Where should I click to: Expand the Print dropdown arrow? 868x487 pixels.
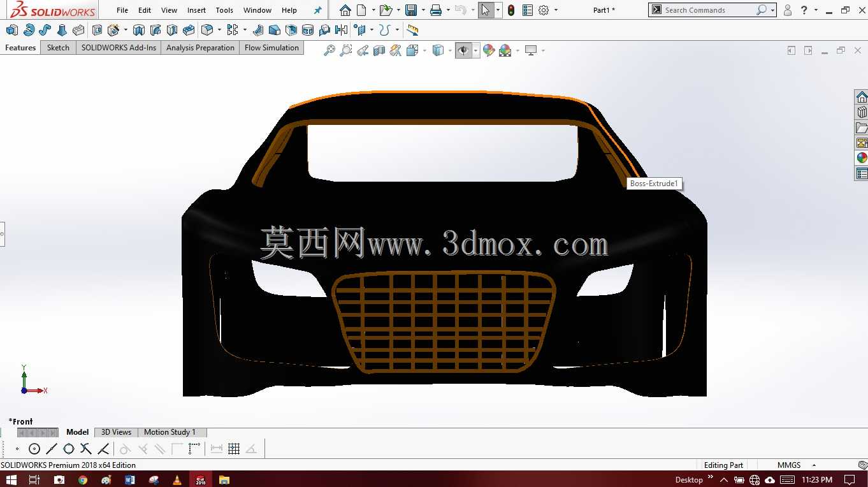pyautogui.click(x=448, y=10)
